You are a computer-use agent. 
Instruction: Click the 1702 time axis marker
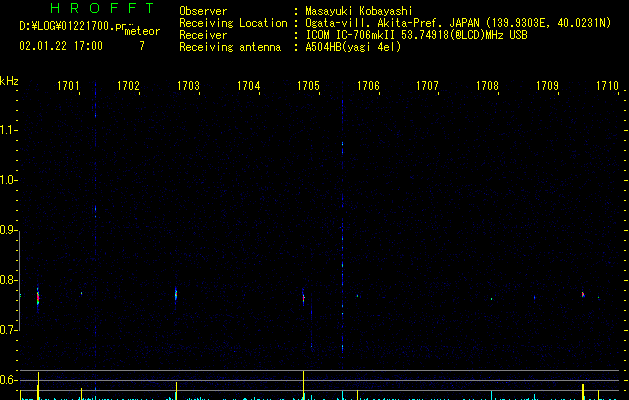pos(128,86)
